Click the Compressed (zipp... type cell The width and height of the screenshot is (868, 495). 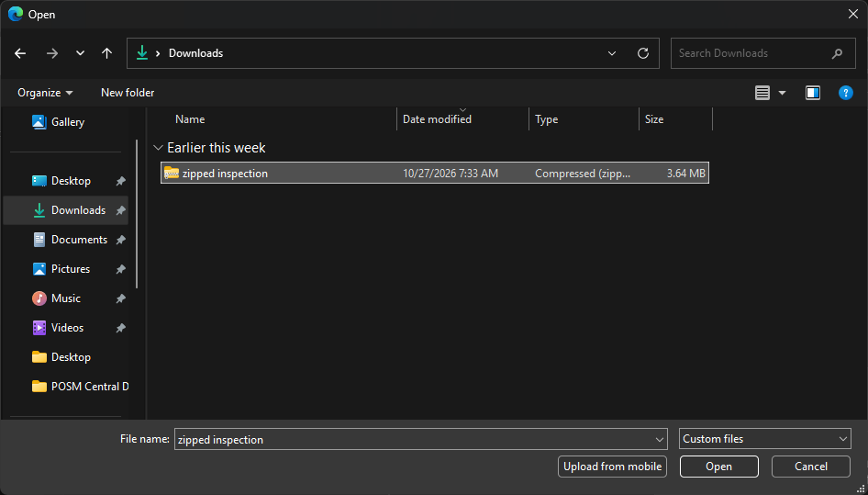tap(583, 174)
